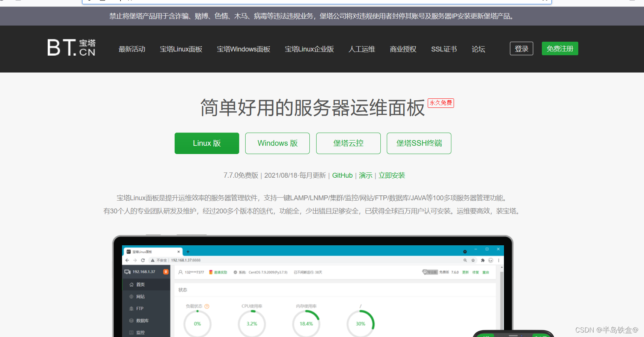Click the 宝塔Linux面板 tab in demo browser
This screenshot has height=337, width=644.
click(x=153, y=252)
